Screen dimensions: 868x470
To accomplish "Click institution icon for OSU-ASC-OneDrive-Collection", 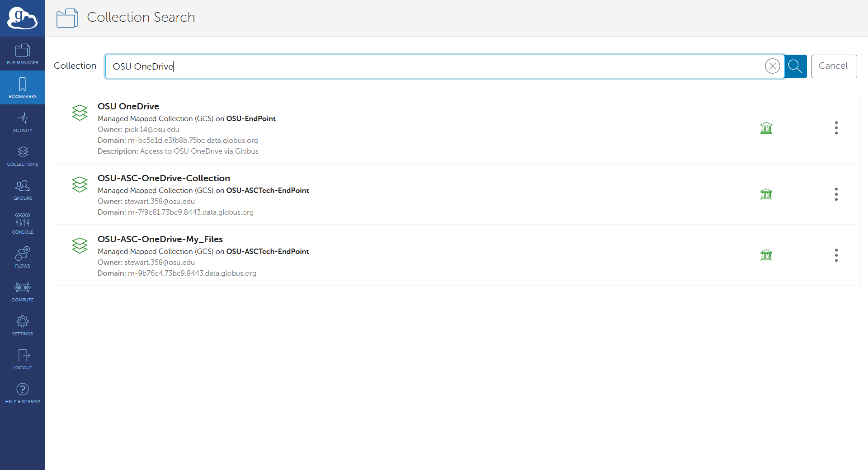I will pyautogui.click(x=766, y=194).
